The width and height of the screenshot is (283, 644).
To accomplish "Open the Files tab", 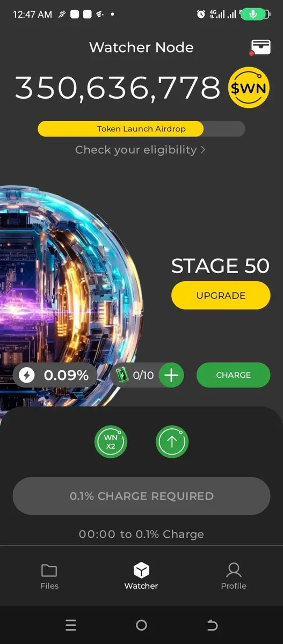I will click(x=49, y=576).
